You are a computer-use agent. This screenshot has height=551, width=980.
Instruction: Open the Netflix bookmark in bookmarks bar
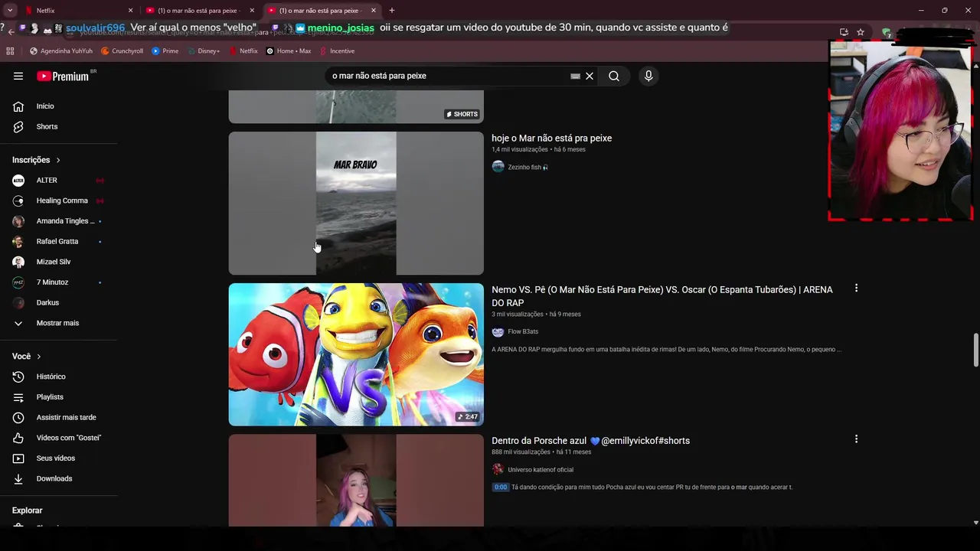pyautogui.click(x=243, y=51)
